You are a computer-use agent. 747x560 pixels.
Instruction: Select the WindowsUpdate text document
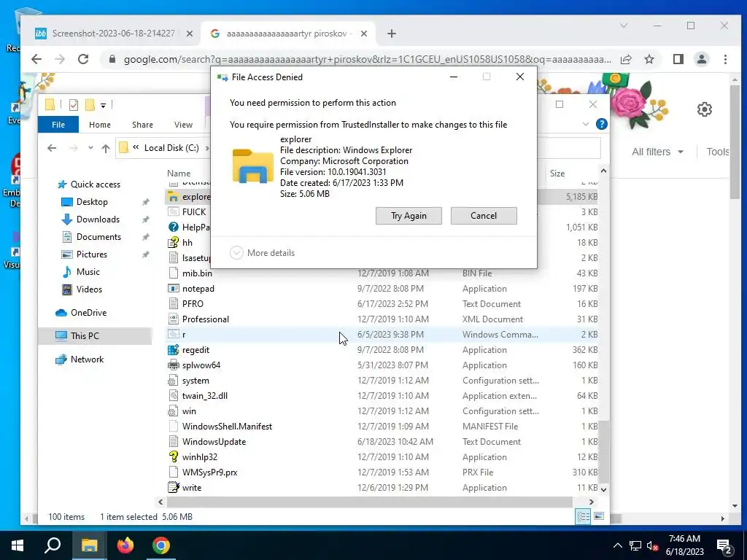coord(214,442)
